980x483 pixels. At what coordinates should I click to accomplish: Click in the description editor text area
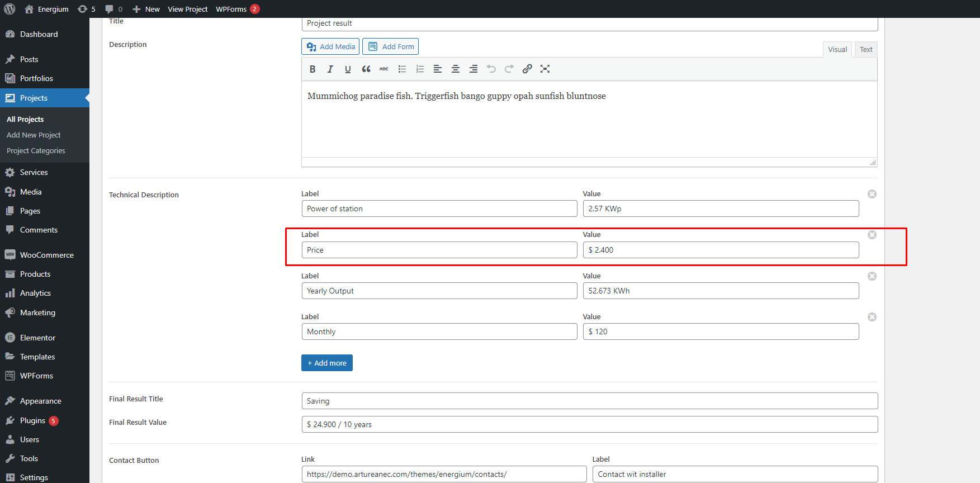589,119
